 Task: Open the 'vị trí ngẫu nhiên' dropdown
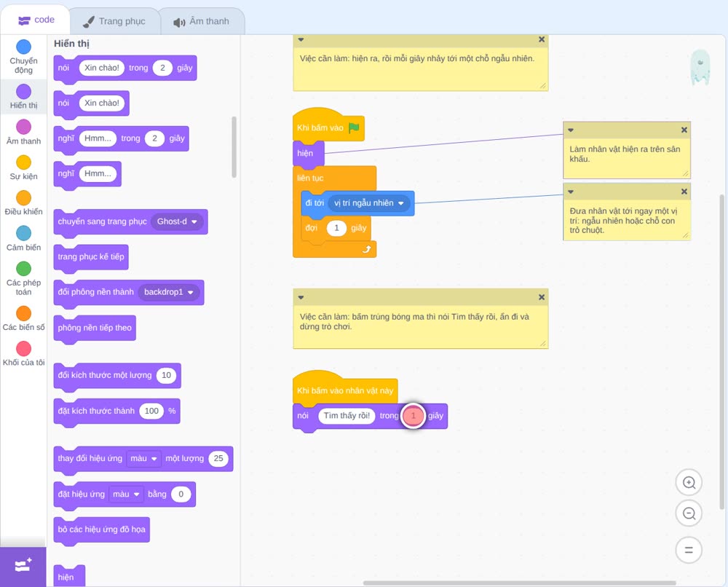(x=369, y=203)
